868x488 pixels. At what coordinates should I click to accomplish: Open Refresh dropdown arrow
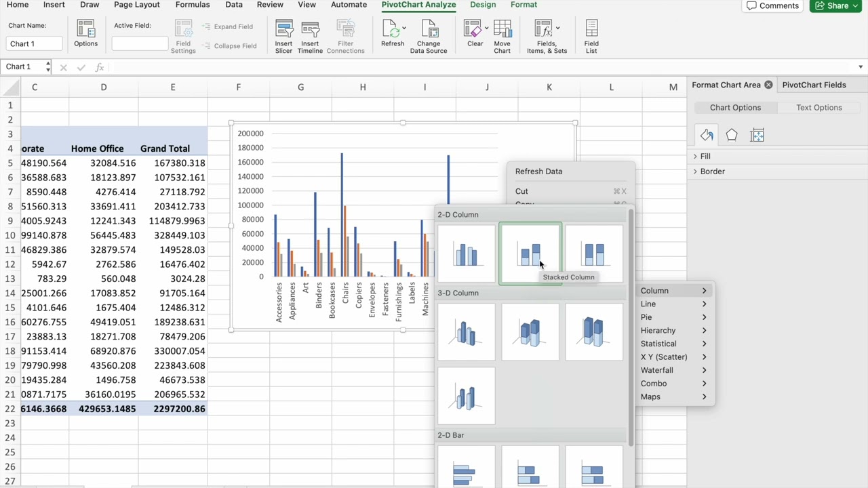click(x=404, y=28)
